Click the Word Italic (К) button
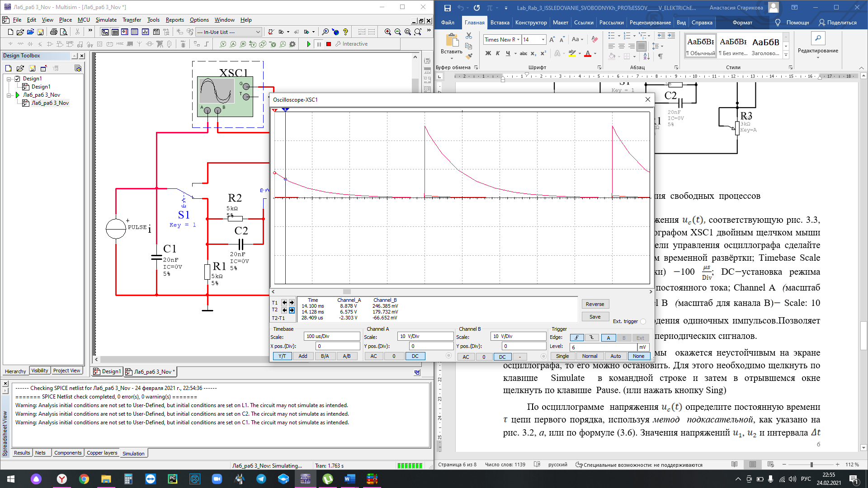 (x=498, y=53)
